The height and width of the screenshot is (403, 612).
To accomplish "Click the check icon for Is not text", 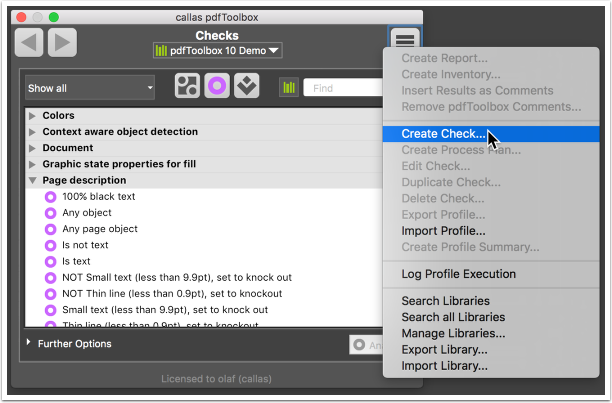I will pos(50,245).
